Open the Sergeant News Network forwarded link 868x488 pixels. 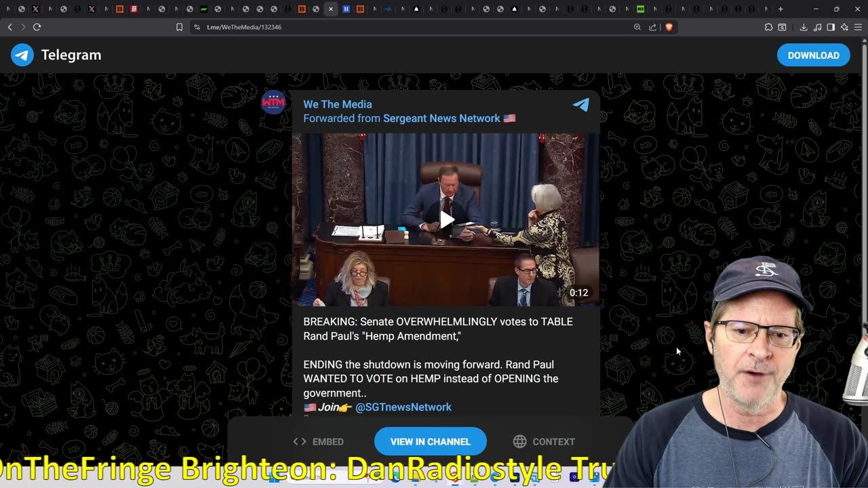[449, 119]
